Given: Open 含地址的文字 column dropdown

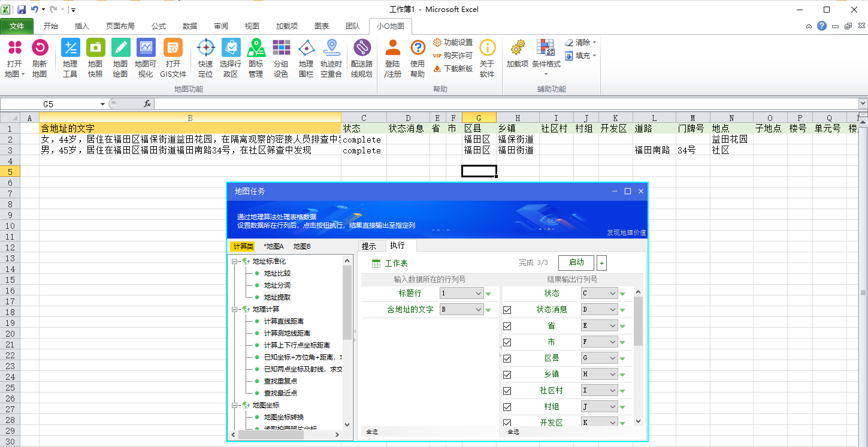Looking at the screenshot, I should point(461,310).
